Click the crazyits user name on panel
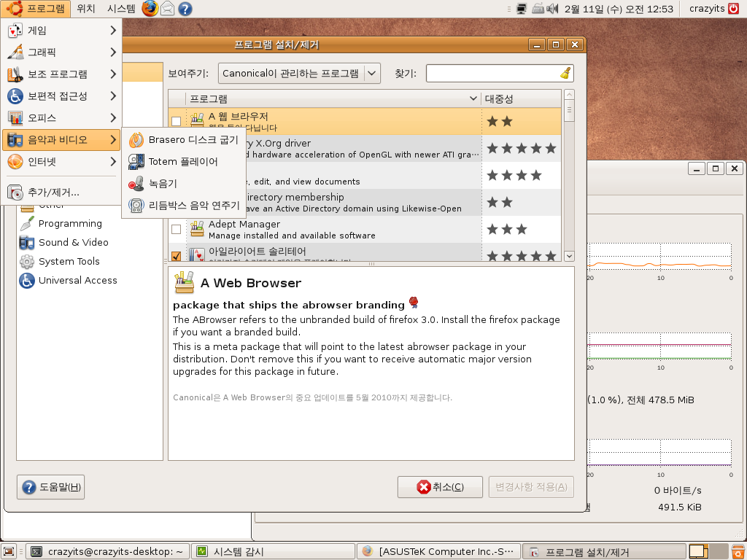 click(x=707, y=9)
